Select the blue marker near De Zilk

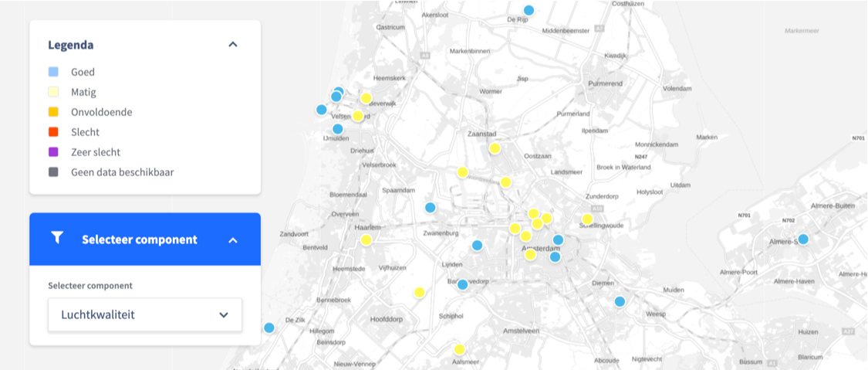(269, 328)
